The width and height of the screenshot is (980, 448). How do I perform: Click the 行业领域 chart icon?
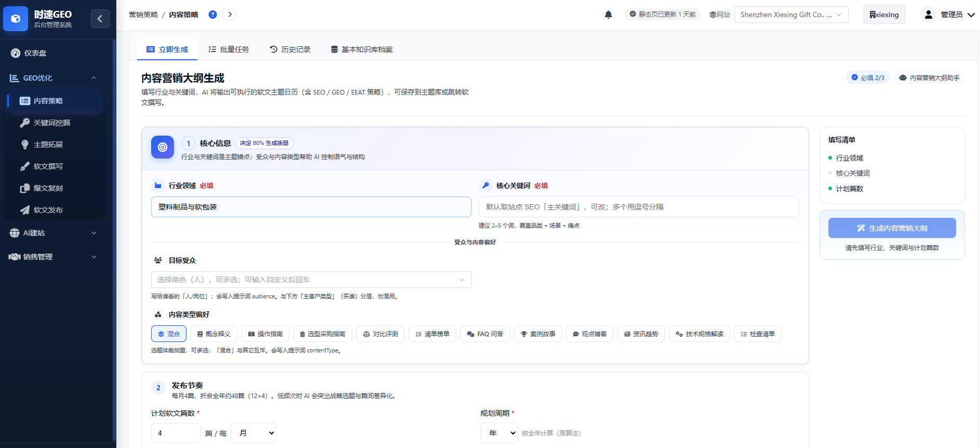coord(158,186)
